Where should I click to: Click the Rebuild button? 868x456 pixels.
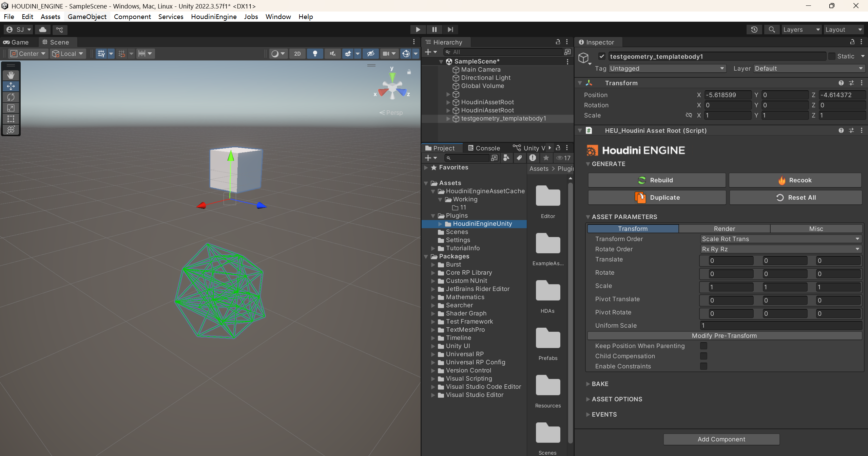coord(656,180)
